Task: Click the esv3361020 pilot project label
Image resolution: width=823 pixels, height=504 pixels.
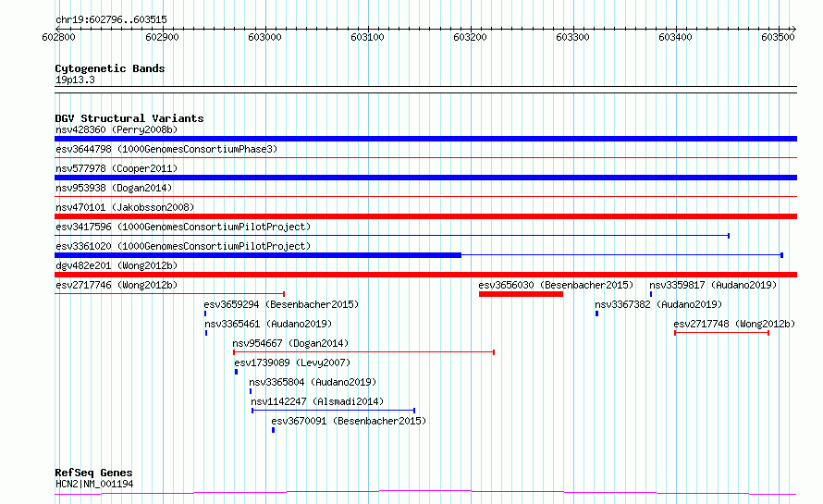Action: coord(183,246)
